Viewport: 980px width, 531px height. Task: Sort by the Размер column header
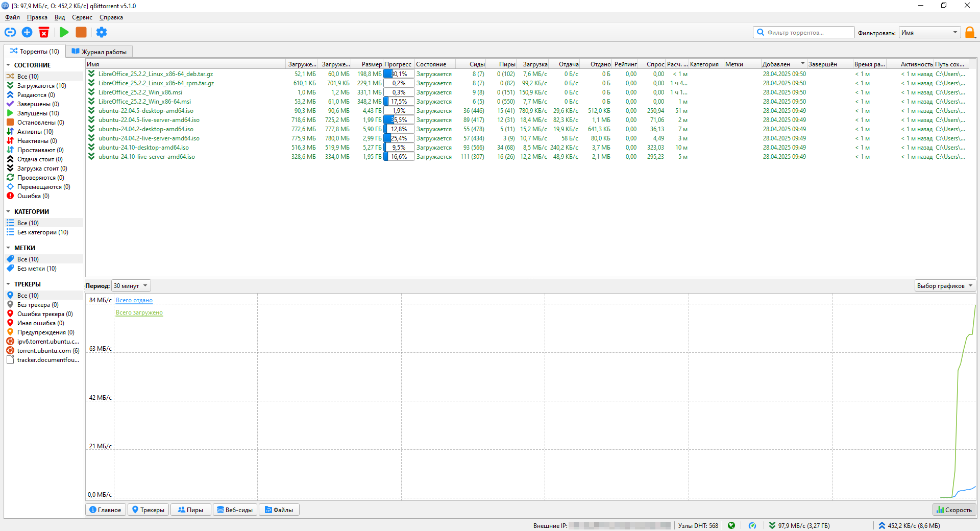(367, 64)
